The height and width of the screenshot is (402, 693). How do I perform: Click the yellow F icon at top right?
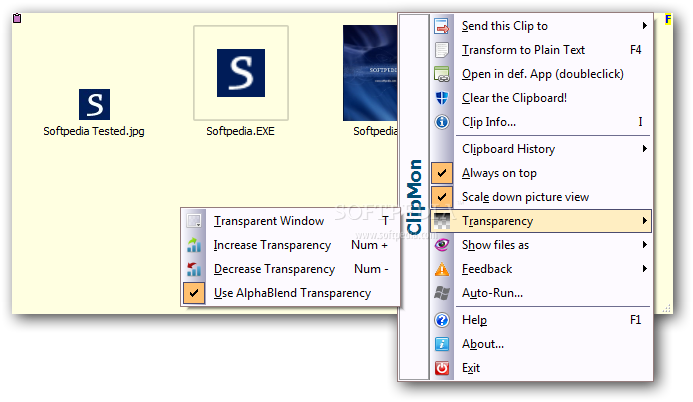click(668, 19)
